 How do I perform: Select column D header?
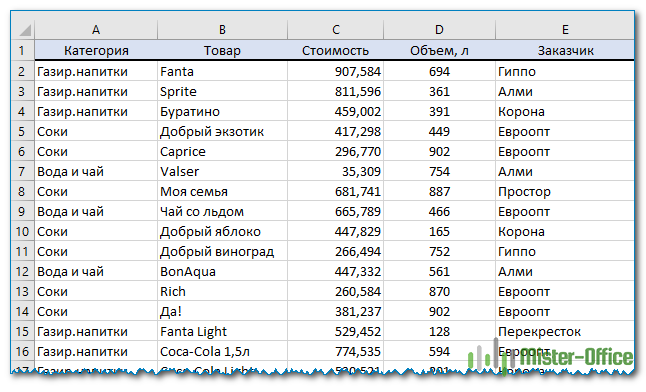click(439, 30)
